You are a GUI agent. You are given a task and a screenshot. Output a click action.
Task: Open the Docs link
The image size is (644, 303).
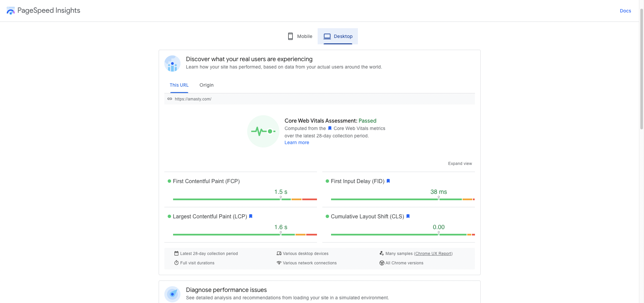tap(625, 11)
